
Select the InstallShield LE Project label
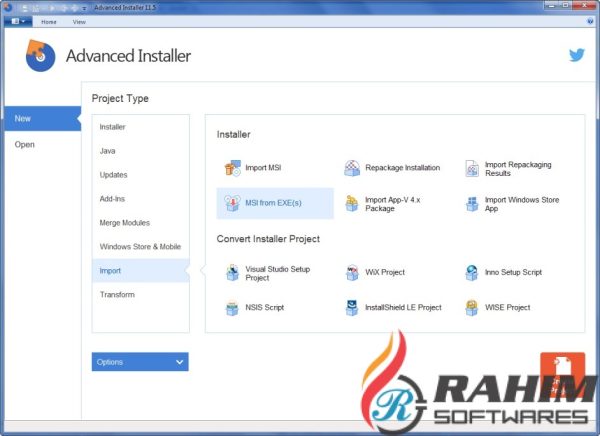click(403, 307)
